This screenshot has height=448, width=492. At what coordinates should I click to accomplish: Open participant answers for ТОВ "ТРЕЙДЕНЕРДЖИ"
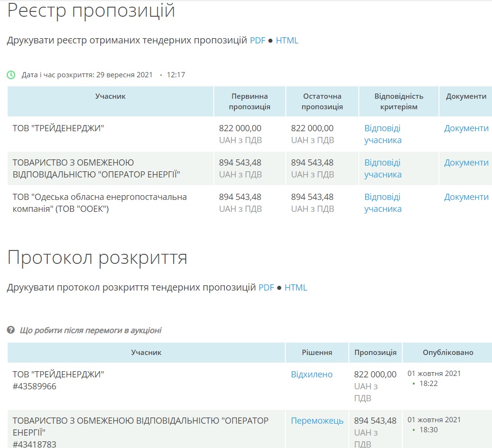[x=383, y=134]
